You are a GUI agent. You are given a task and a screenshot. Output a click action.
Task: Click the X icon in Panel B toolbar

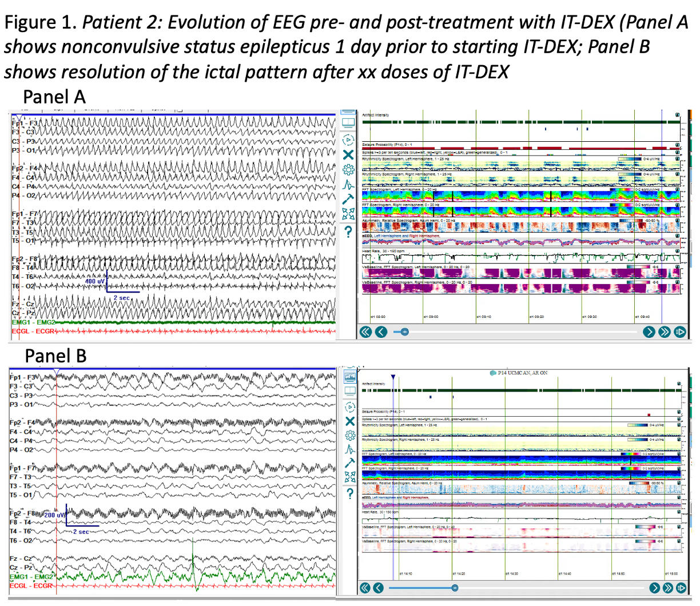(x=349, y=421)
